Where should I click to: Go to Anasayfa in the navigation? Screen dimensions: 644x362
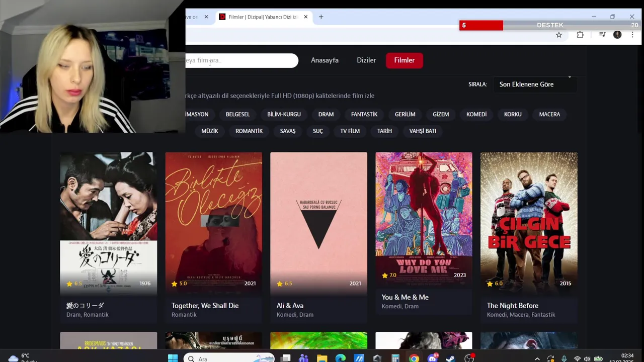[325, 60]
